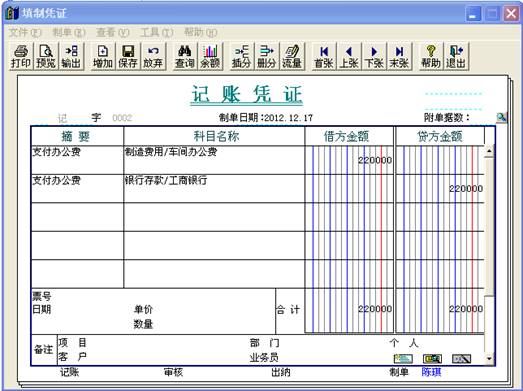523x391 pixels.
Task: Go to first voucher 首张
Action: click(x=324, y=56)
